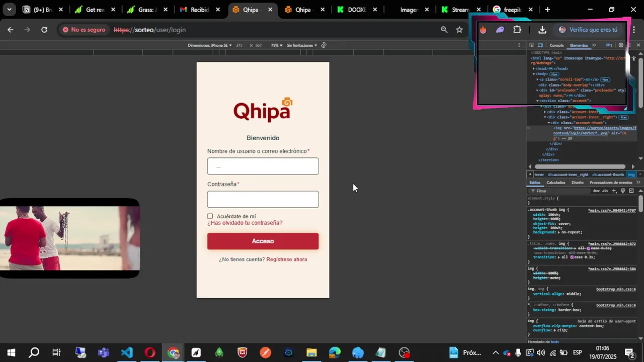
Task: Show more DevTools panels with chevron
Action: click(594, 45)
